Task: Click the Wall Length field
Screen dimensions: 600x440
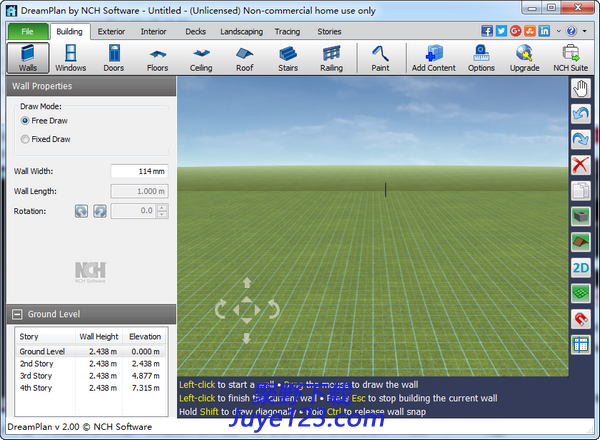Action: click(139, 191)
